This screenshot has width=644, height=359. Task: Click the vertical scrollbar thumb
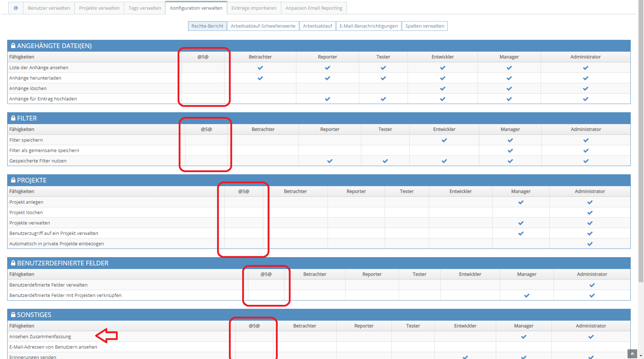tap(641, 143)
